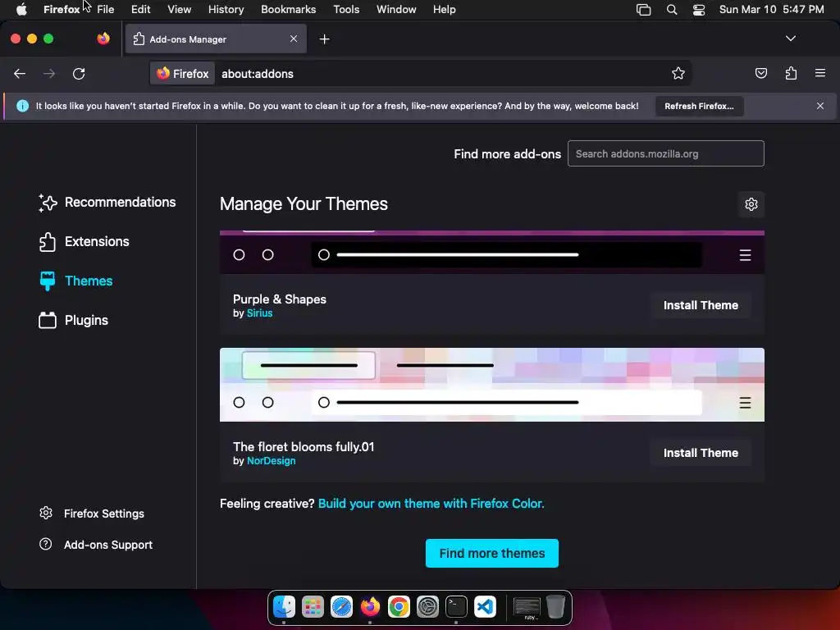Viewport: 840px width, 630px height.
Task: Open Firefox Settings from the sidebar
Action: pyautogui.click(x=92, y=514)
